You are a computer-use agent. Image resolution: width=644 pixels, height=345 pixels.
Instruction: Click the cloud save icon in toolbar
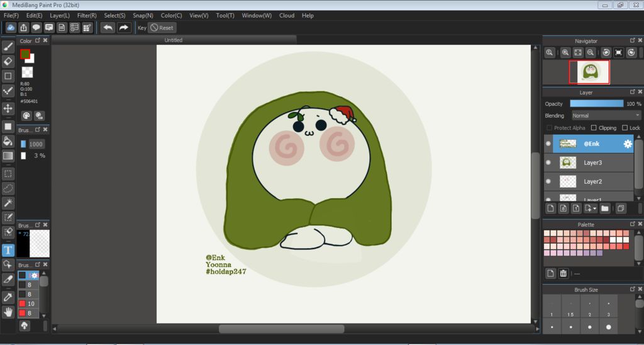[x=11, y=28]
